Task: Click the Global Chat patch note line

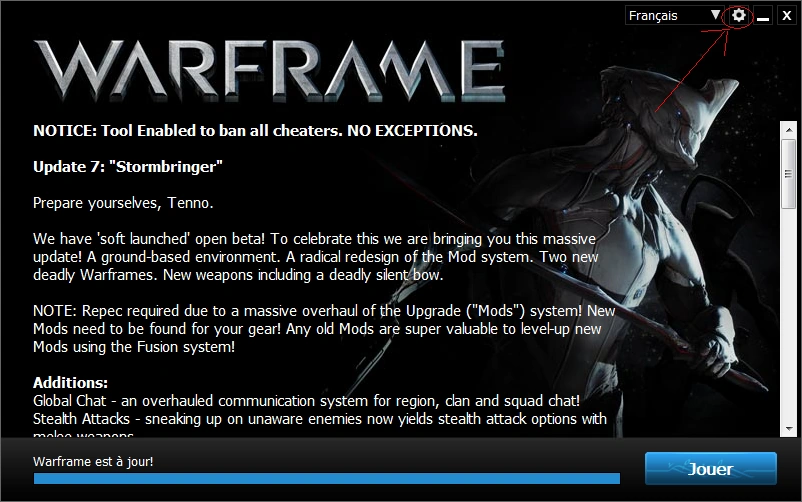Action: point(306,401)
